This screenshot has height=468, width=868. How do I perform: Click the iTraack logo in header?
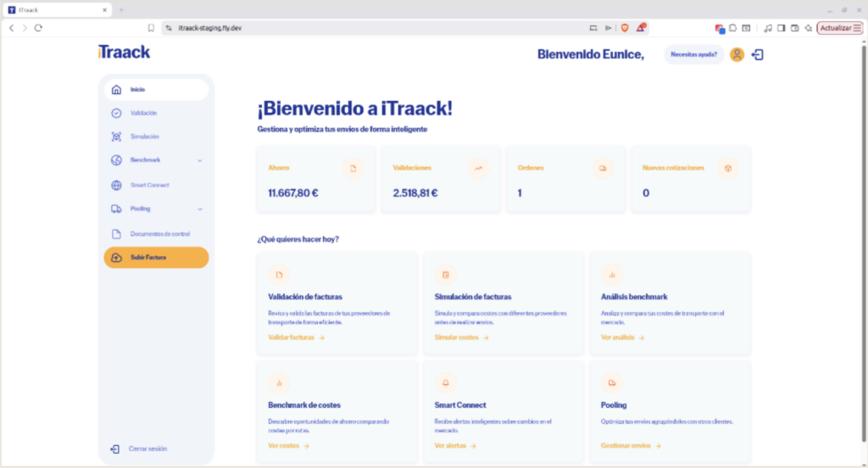coord(124,52)
